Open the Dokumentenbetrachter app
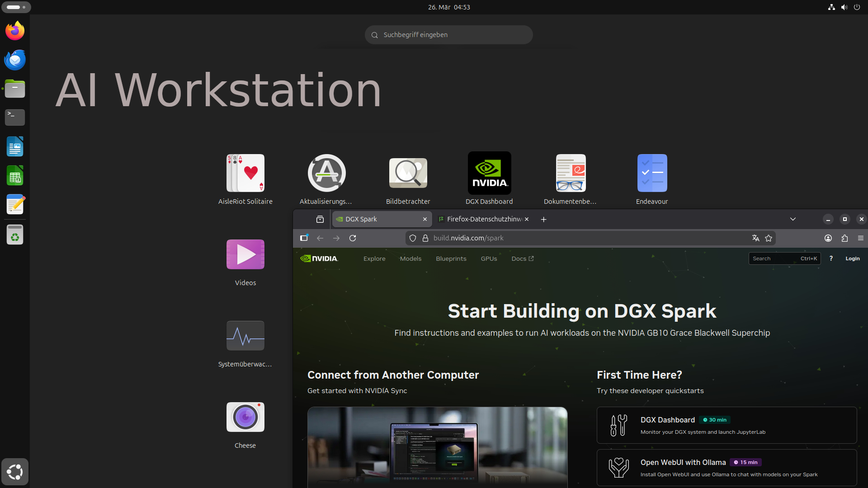The height and width of the screenshot is (488, 868). [571, 179]
